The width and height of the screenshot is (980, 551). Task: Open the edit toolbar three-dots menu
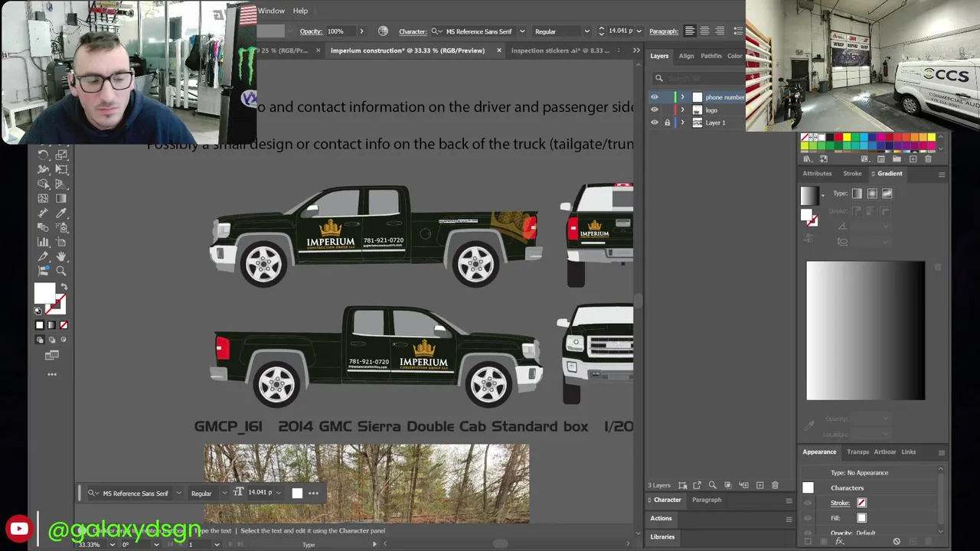point(52,374)
